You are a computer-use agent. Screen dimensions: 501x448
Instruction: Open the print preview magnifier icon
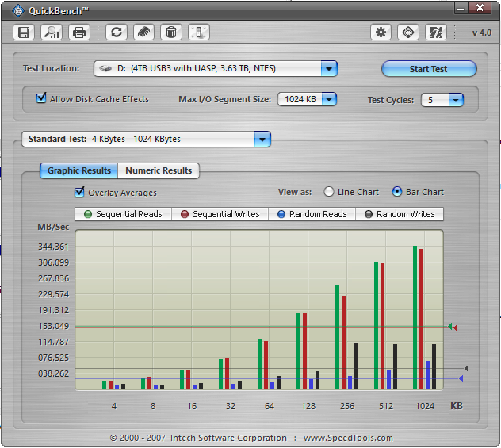click(52, 33)
